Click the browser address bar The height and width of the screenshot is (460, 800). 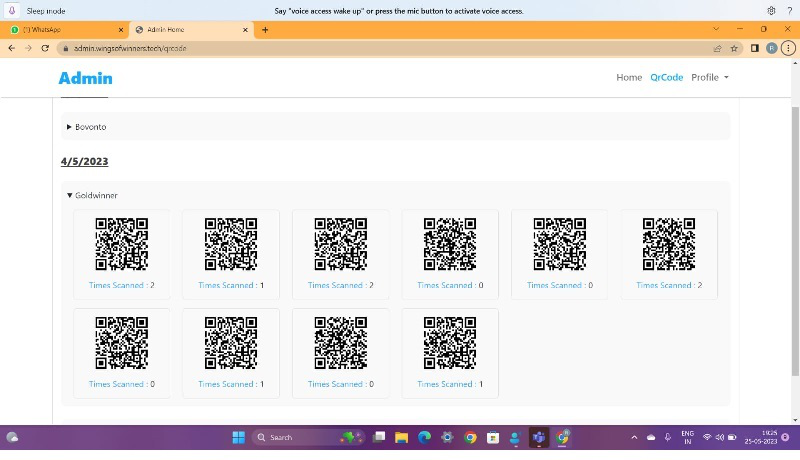pos(380,48)
